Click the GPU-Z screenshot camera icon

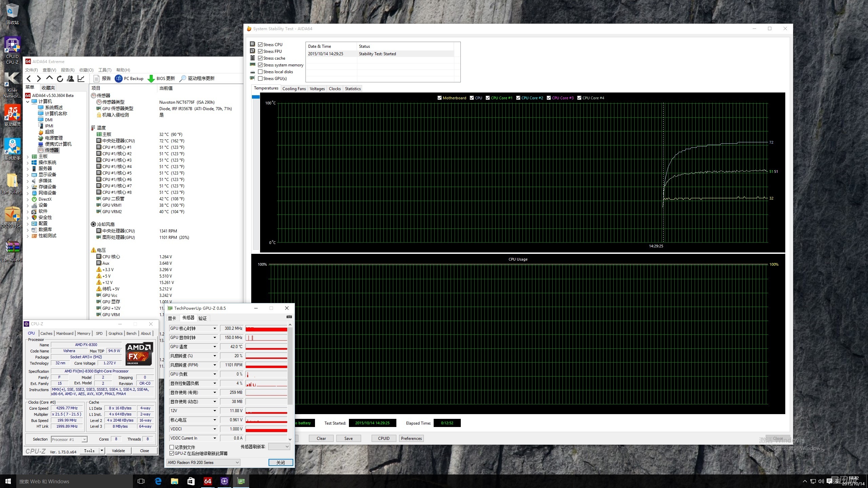tap(289, 317)
